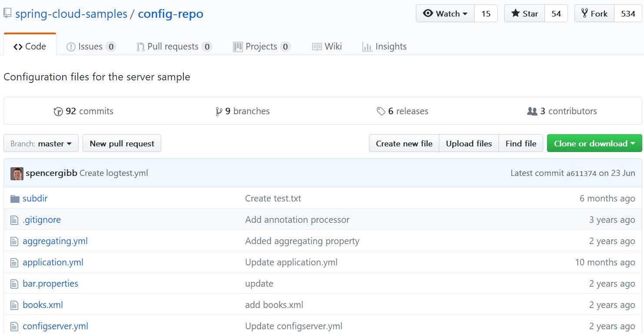Click the contributors people icon
The image size is (644, 334).
tap(532, 112)
